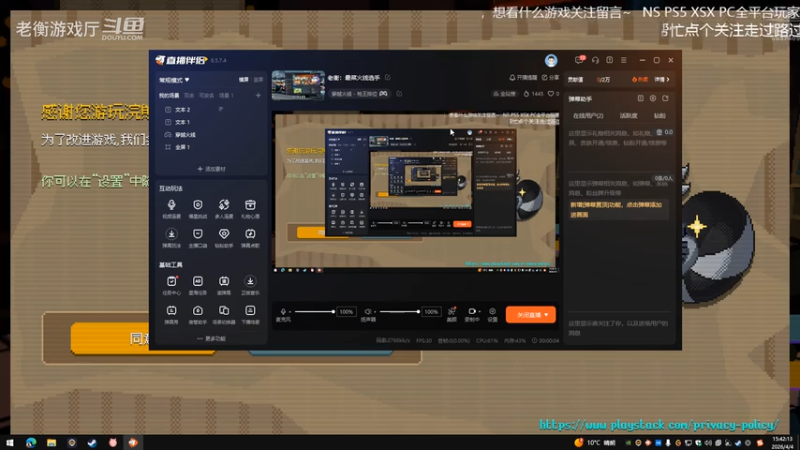Open the beauty filter icon
800x450 pixels.
(x=452, y=311)
